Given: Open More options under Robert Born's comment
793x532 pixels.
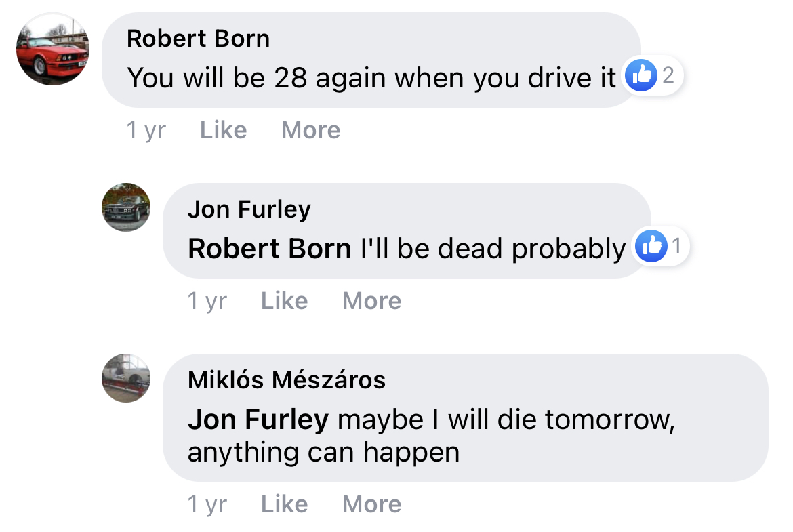Looking at the screenshot, I should coord(310,130).
